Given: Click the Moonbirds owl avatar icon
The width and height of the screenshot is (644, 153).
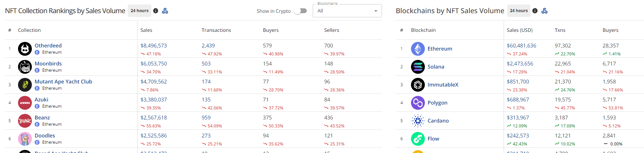Looking at the screenshot, I should tap(25, 67).
